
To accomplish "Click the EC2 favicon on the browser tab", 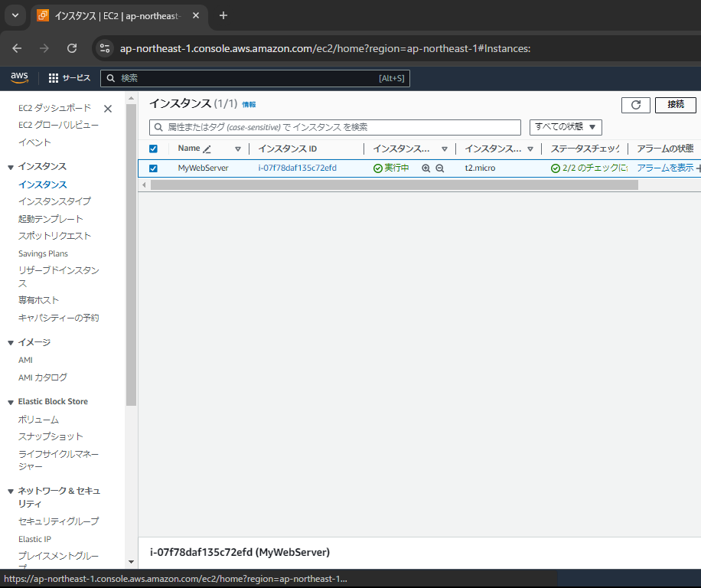I will point(43,15).
